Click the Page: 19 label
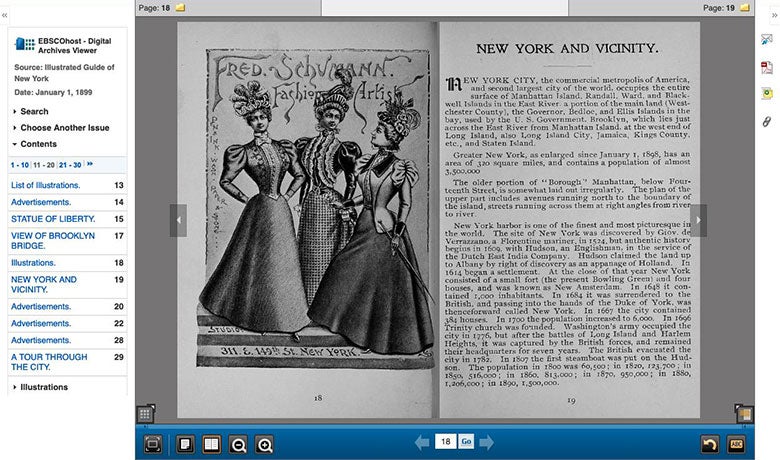Screen dimensions: 780x460 tap(719, 8)
